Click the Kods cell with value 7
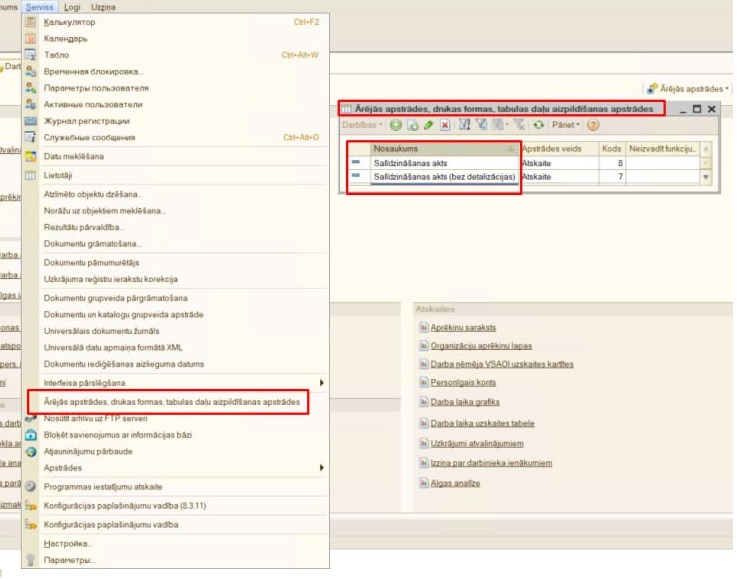Viewport: 739px width, 579px height. (x=612, y=177)
